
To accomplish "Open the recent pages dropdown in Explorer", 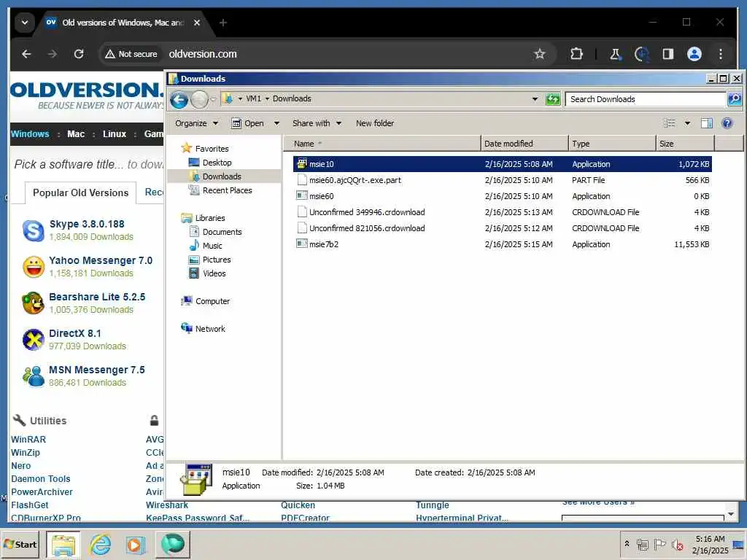I will (214, 99).
